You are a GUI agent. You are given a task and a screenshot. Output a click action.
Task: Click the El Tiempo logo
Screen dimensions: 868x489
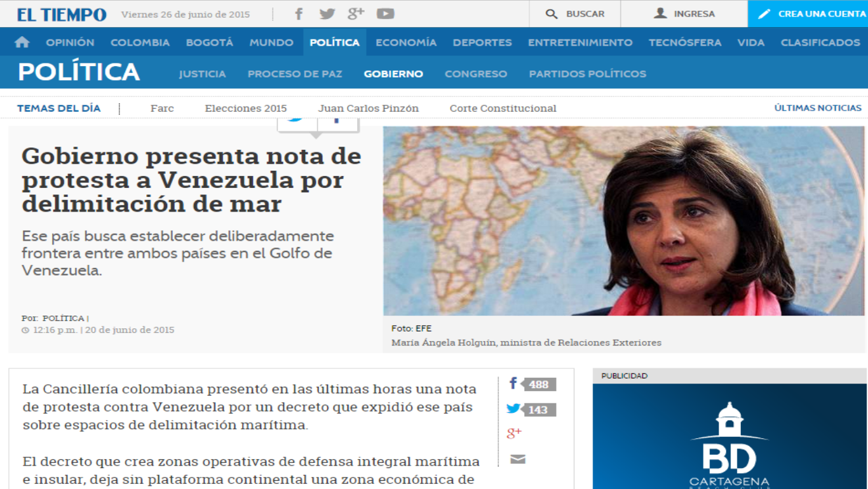62,15
